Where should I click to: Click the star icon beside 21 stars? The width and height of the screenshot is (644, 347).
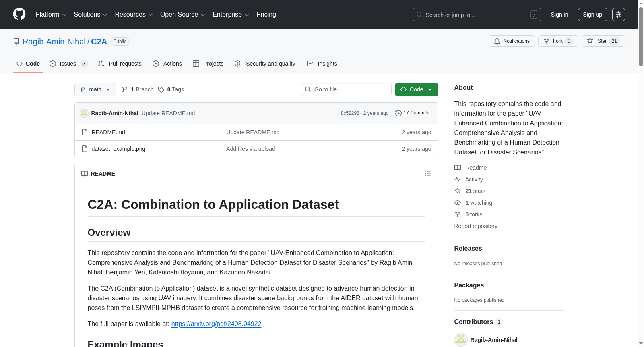pyautogui.click(x=458, y=191)
